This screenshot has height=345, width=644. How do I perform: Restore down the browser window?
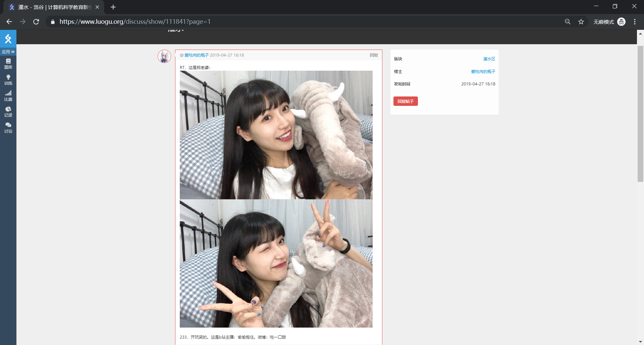click(615, 6)
